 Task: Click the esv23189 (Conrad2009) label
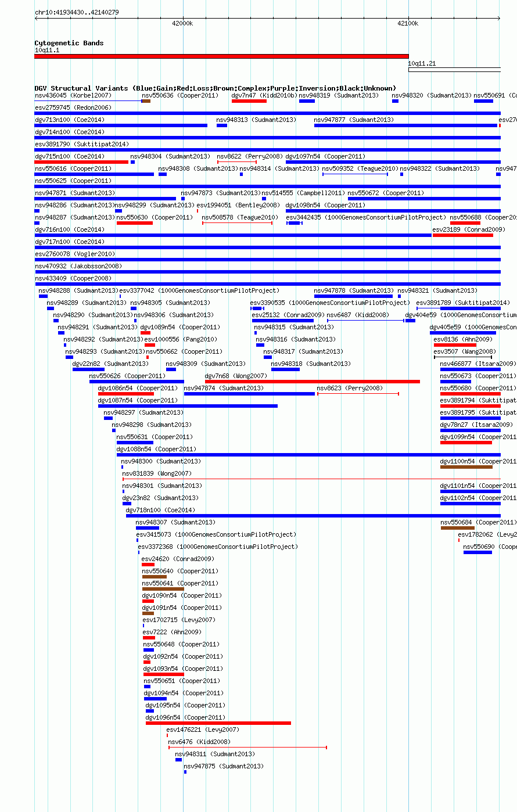point(469,229)
